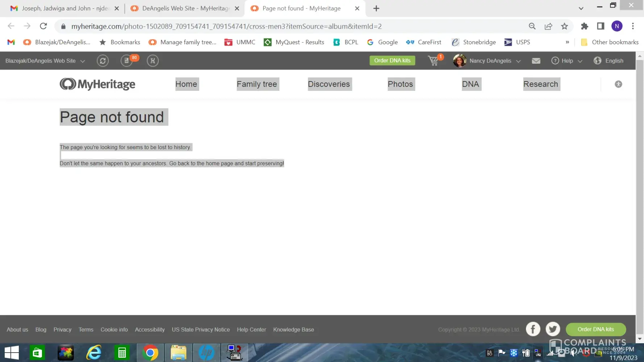Open the inbox envelope icon
The width and height of the screenshot is (644, 362).
click(536, 61)
